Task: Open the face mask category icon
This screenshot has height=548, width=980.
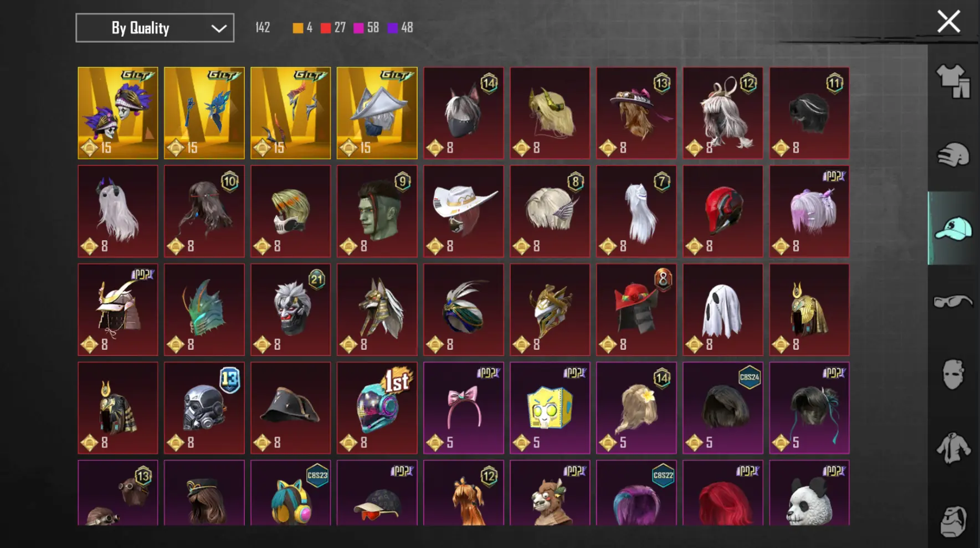Action: click(953, 374)
